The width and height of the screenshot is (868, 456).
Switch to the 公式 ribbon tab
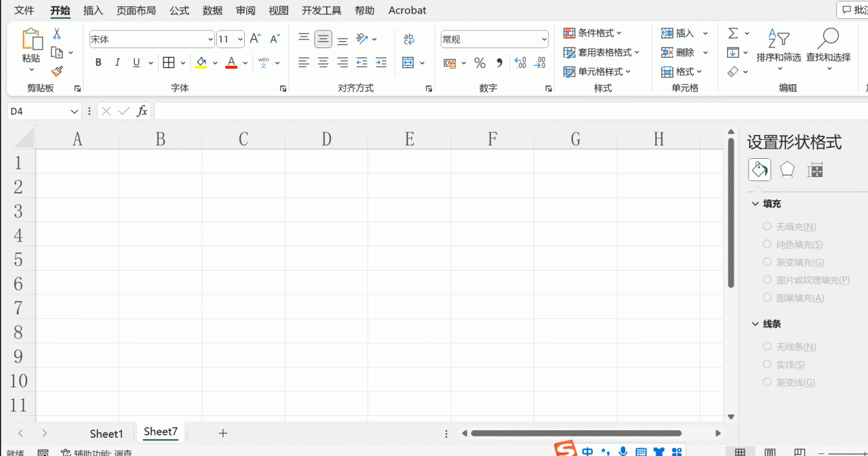click(x=180, y=10)
